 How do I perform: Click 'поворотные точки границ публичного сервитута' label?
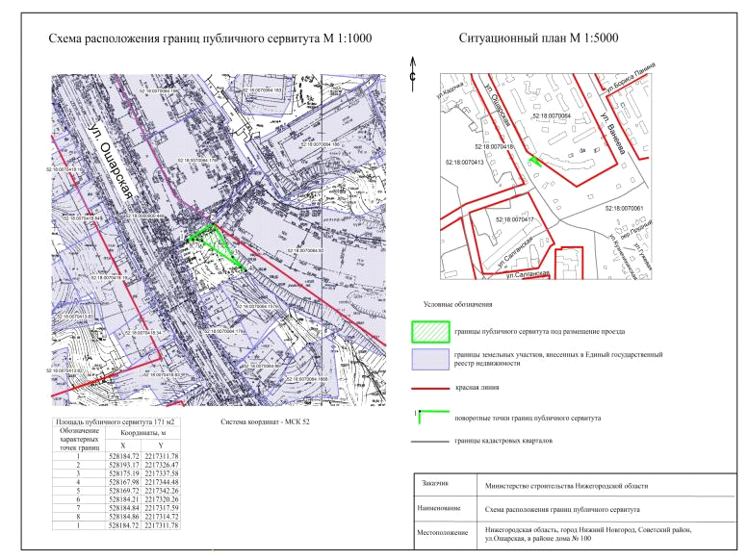click(528, 419)
